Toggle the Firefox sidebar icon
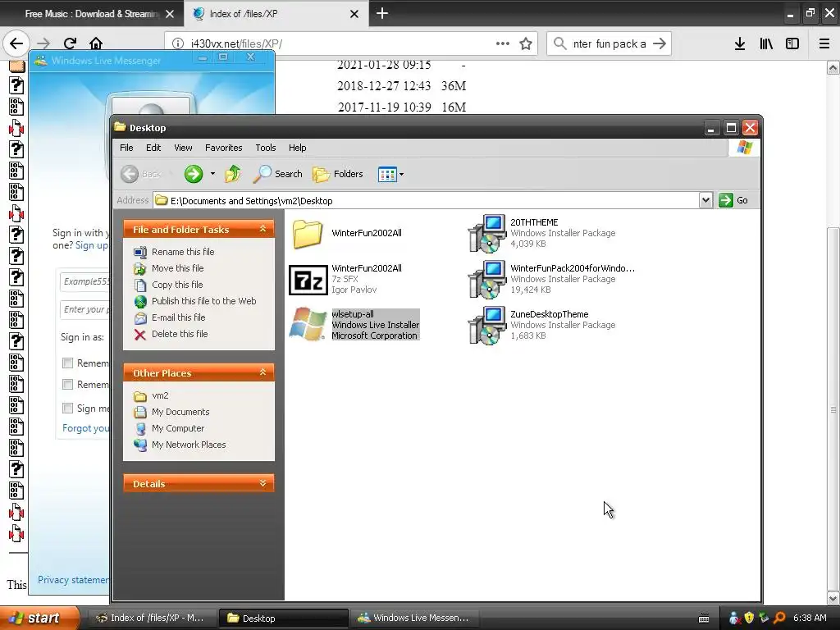Screen dimensions: 840x630 [792, 43]
